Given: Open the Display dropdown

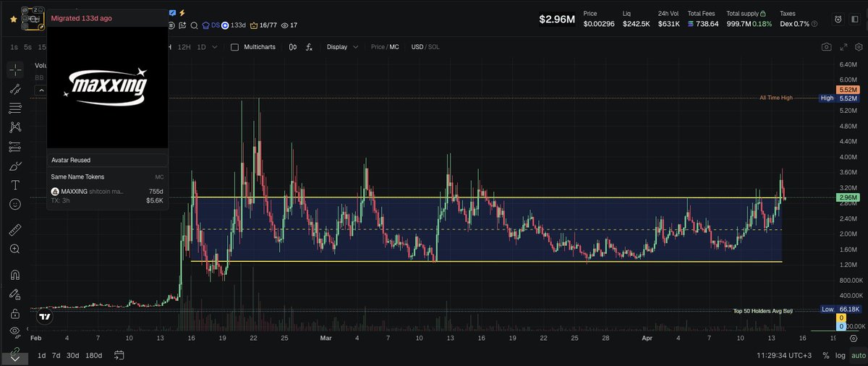Looking at the screenshot, I should (x=343, y=47).
